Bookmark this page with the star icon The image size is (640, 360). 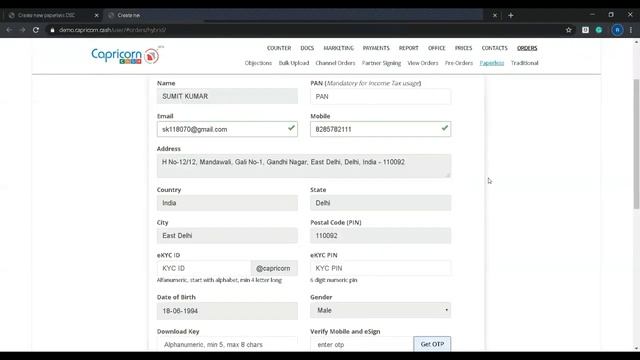[x=569, y=30]
